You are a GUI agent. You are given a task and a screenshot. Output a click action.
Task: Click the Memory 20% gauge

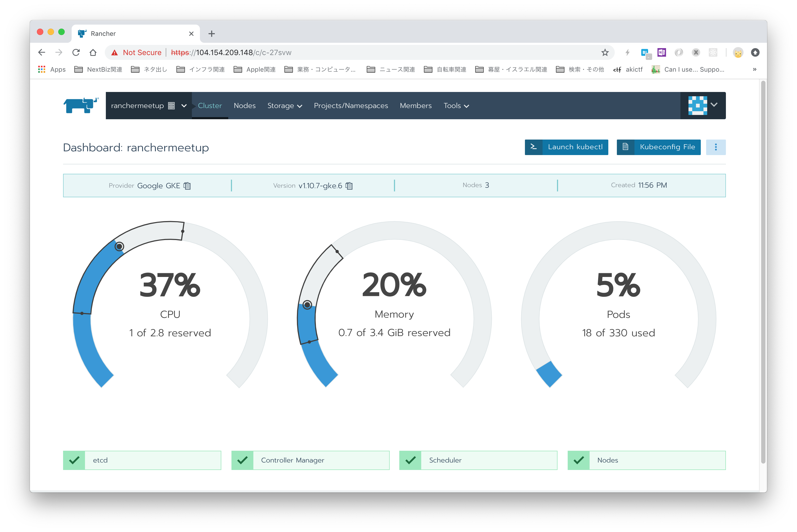tap(394, 304)
